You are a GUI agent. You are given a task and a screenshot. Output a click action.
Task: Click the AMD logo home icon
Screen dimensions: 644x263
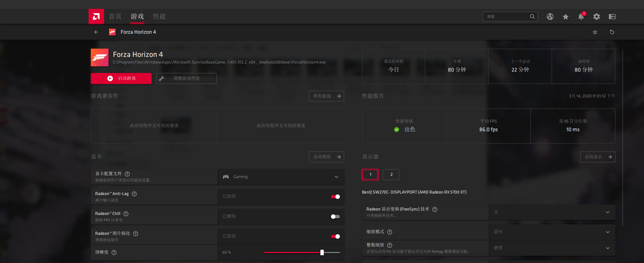coord(96,17)
